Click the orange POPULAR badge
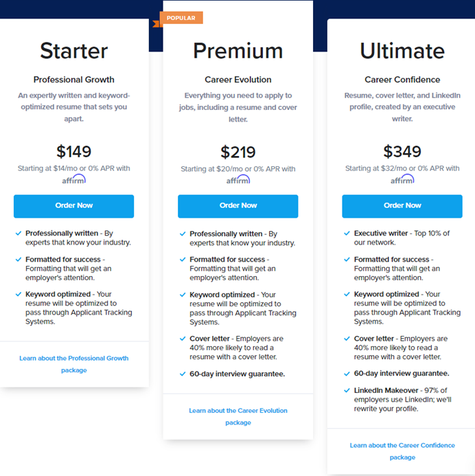The width and height of the screenshot is (475, 476). point(181,18)
